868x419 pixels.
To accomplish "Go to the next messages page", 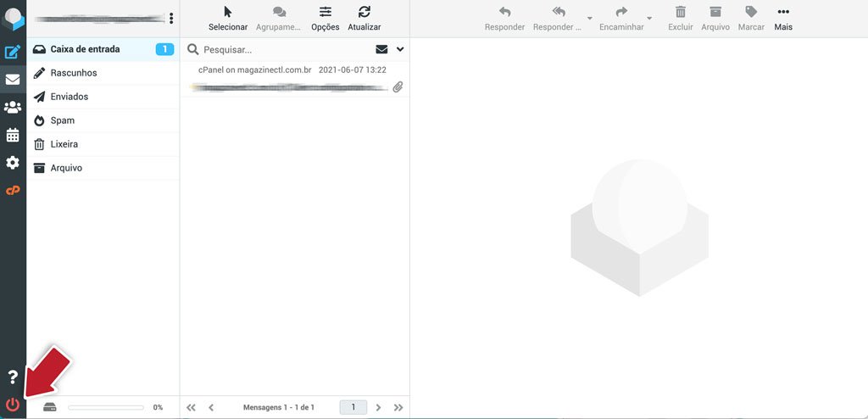I will [379, 407].
